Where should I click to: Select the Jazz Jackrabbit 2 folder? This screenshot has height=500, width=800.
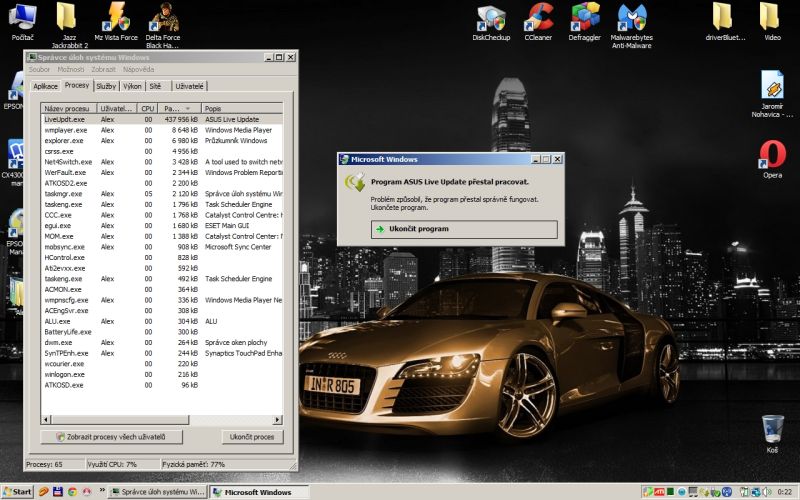(x=66, y=18)
